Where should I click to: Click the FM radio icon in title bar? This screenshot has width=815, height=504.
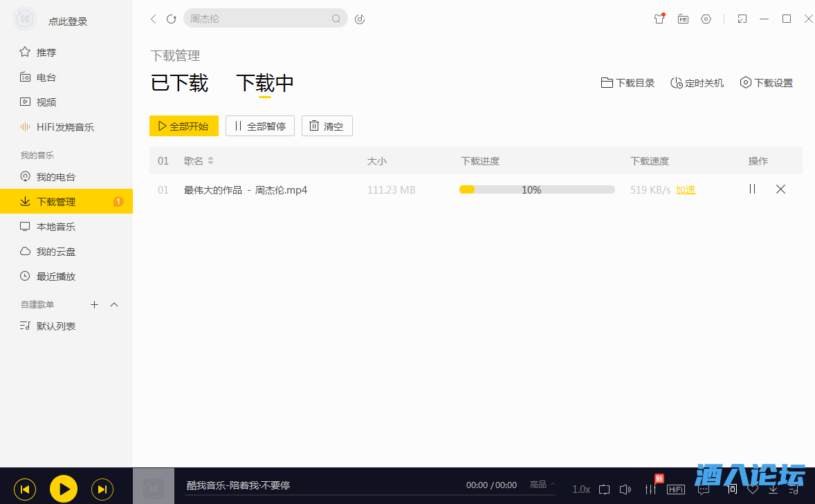tap(683, 19)
